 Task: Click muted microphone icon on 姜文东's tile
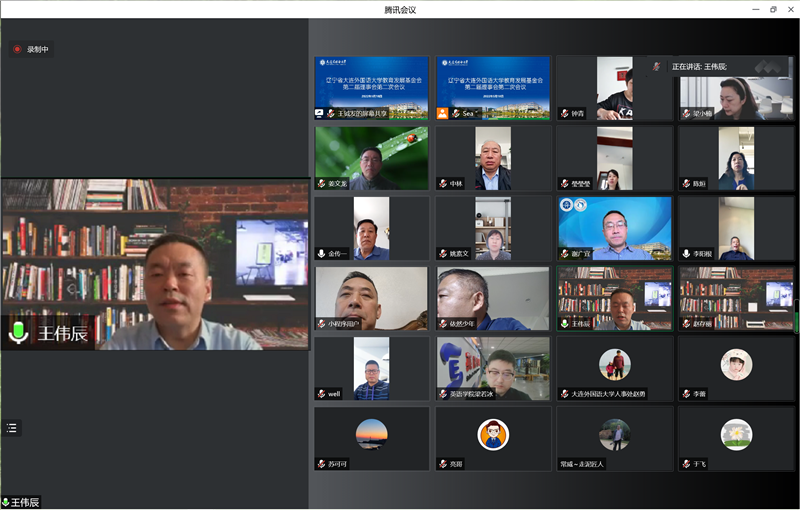(321, 184)
